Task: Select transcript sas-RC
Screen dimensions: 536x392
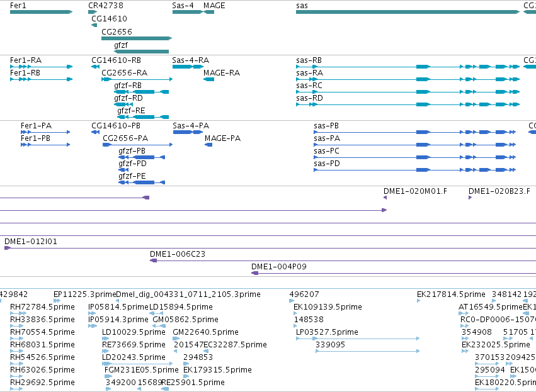Action: 408,92
